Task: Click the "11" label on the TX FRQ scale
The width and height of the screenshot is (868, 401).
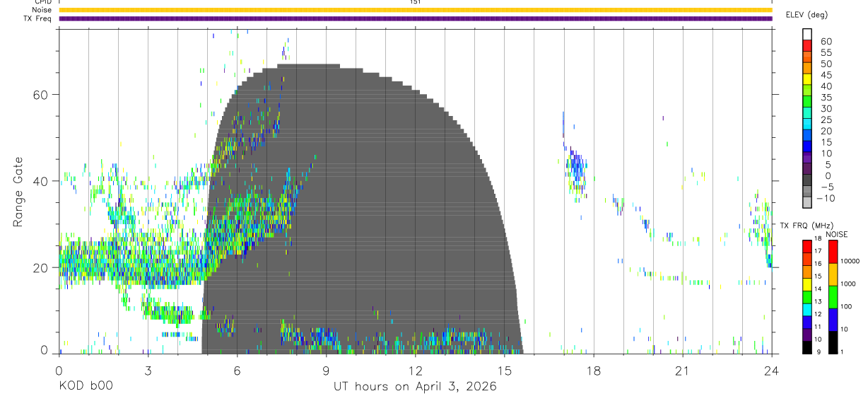Action: [819, 327]
